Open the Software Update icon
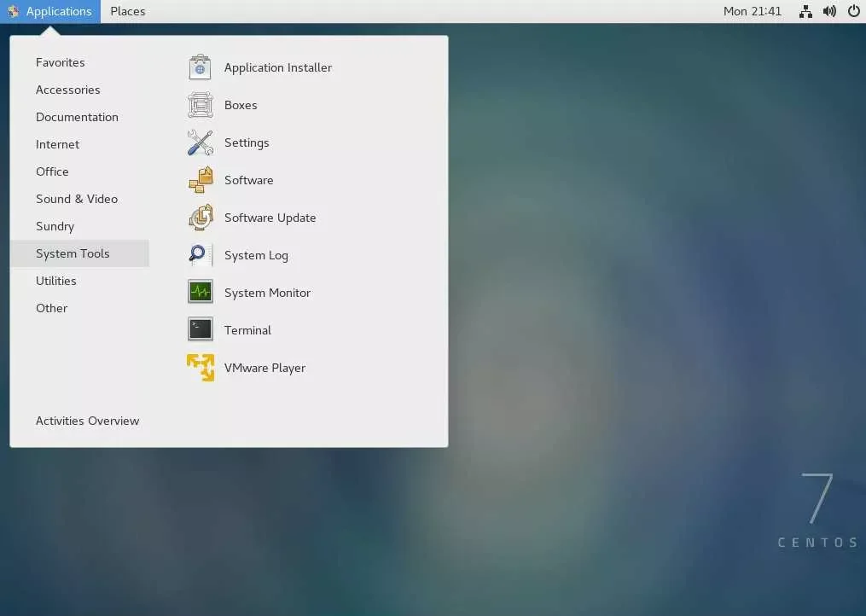This screenshot has width=866, height=616. 200,218
